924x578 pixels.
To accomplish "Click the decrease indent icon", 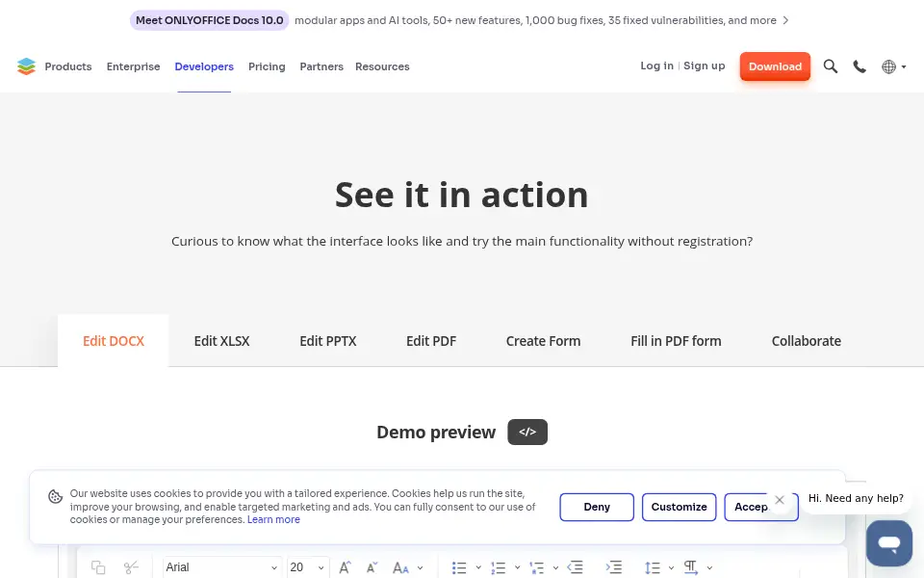I will tap(576, 567).
